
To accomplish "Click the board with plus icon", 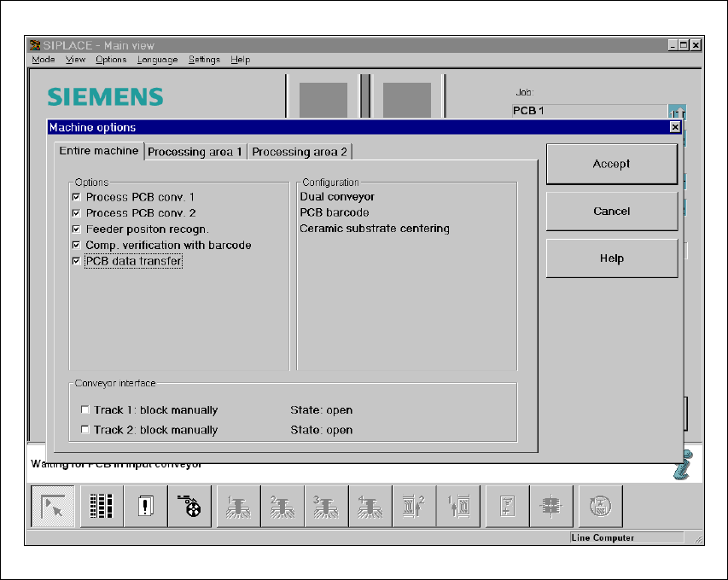I will [507, 507].
